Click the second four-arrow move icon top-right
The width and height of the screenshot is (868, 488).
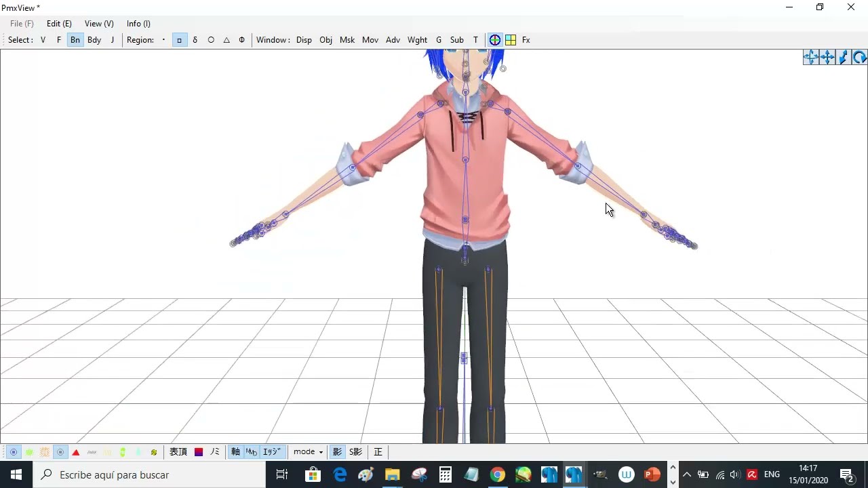point(827,58)
